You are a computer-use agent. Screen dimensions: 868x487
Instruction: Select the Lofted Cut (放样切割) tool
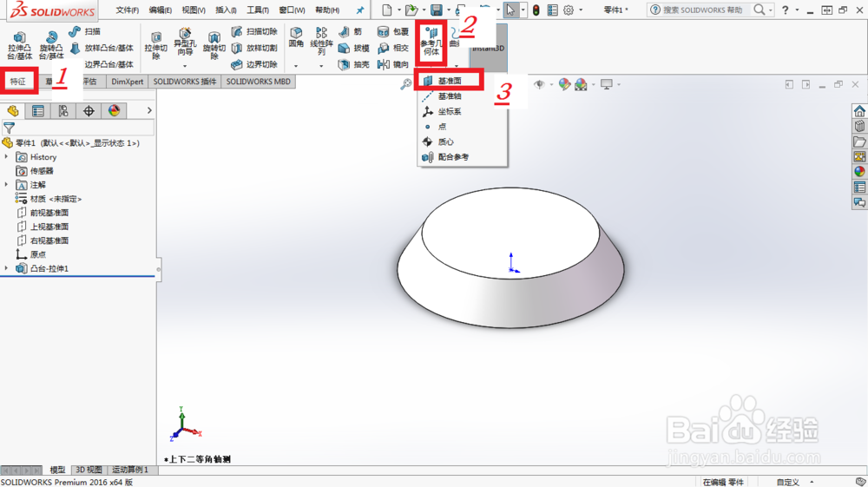[254, 48]
